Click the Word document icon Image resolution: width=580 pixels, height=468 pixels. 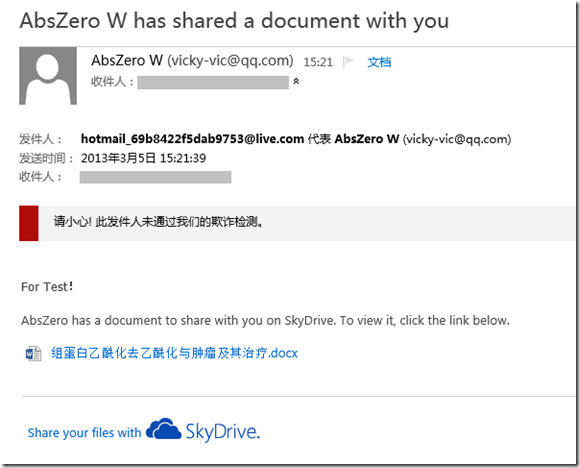pos(33,353)
